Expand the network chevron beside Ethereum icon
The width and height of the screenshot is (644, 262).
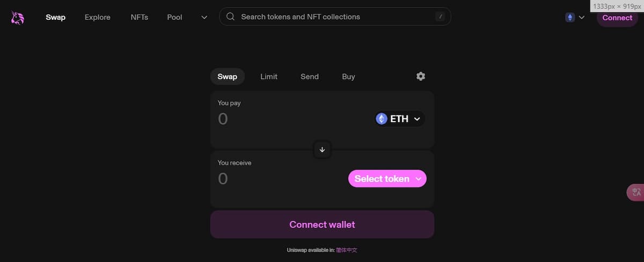[582, 17]
